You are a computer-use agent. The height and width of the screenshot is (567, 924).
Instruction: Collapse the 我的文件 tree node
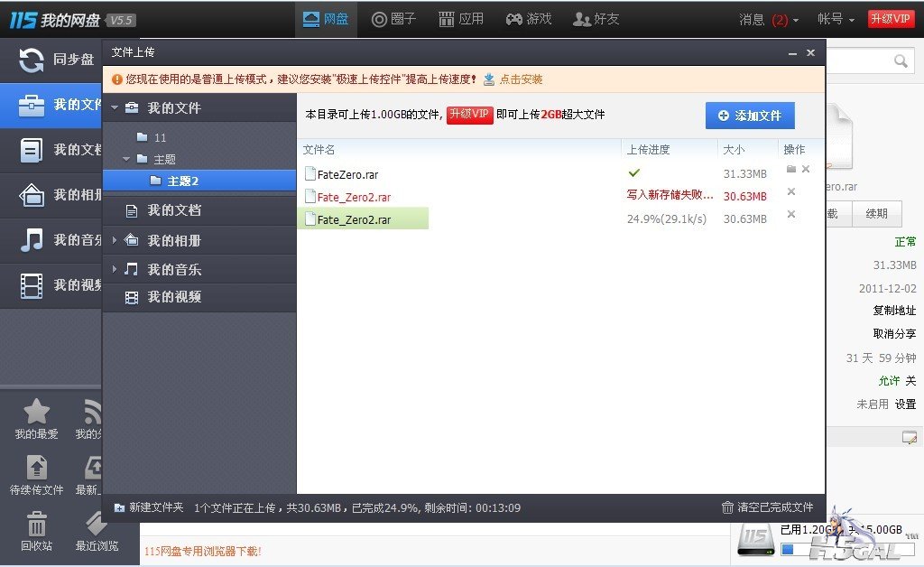[115, 107]
